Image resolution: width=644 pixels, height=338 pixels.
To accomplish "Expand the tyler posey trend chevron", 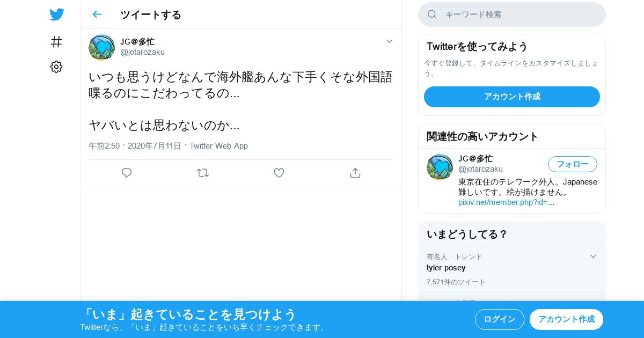I will coord(593,256).
